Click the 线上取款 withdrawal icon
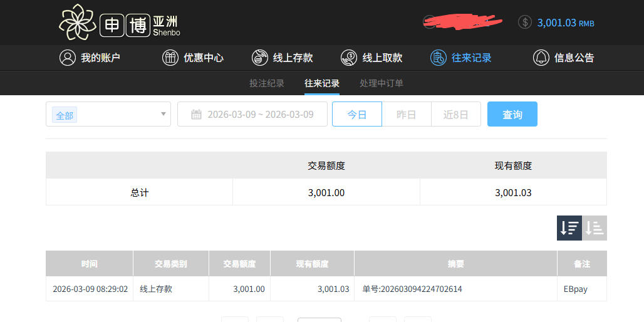This screenshot has width=644, height=322. (x=349, y=58)
